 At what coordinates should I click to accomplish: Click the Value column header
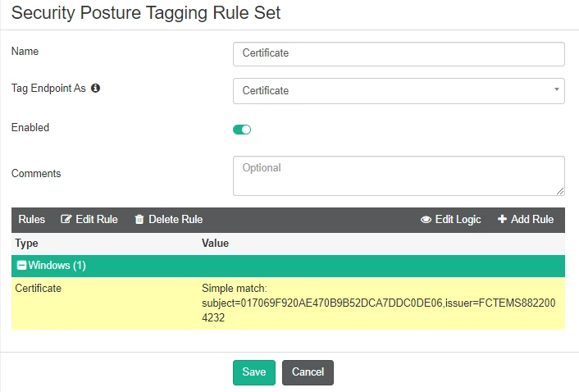click(215, 244)
